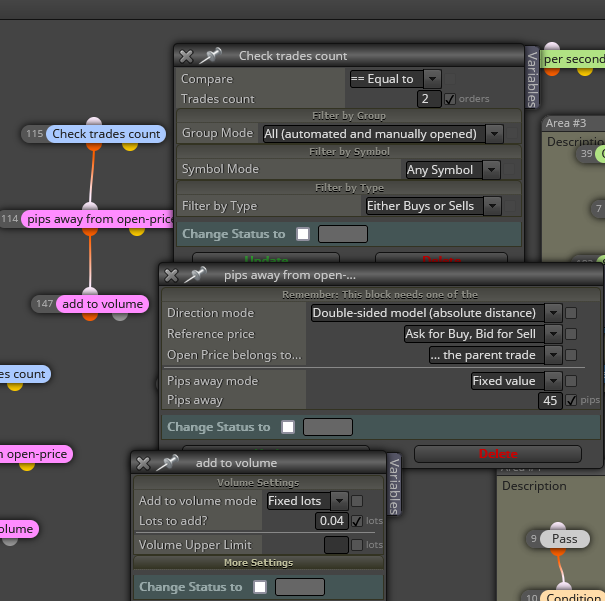Pick status color in add to volume
This screenshot has width=605, height=601.
click(299, 587)
